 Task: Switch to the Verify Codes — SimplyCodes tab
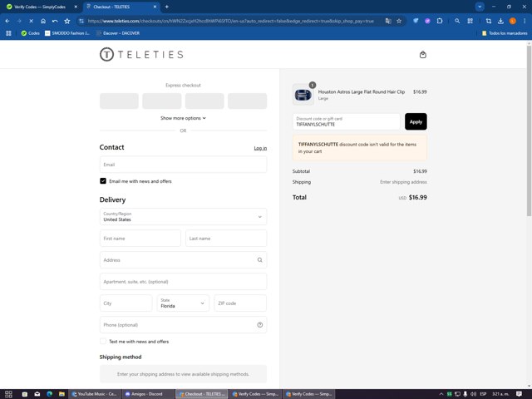pyautogui.click(x=40, y=7)
